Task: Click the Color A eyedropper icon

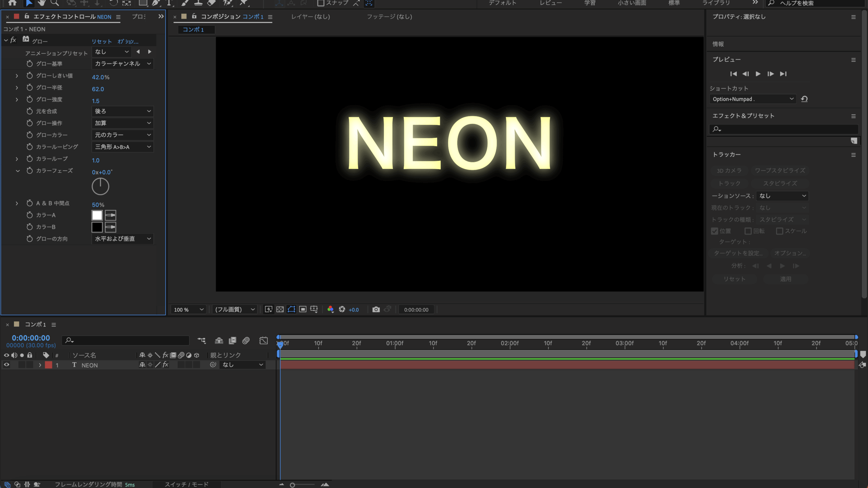Action: point(111,215)
